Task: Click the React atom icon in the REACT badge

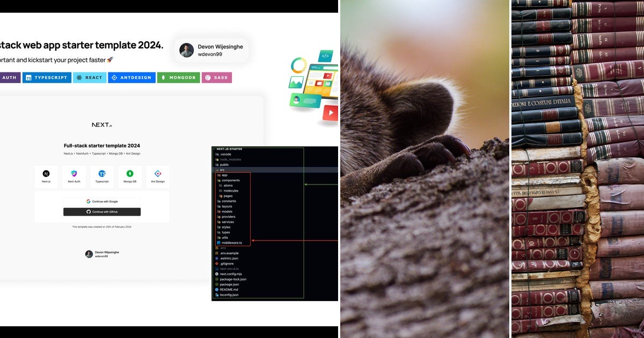Action: 79,77
